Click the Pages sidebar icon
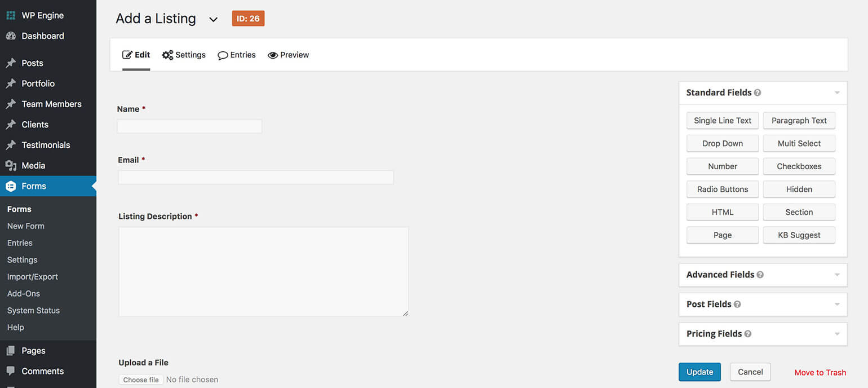This screenshot has height=388, width=868. pos(11,351)
